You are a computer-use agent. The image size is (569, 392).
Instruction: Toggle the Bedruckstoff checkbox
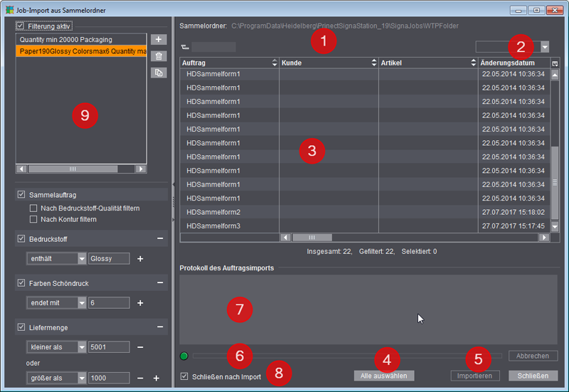(21, 239)
